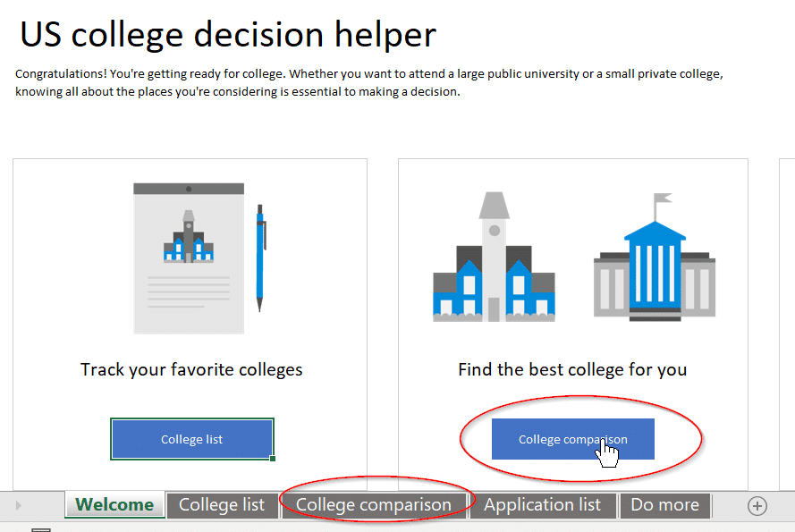Add a new sheet with plus icon
Screen dimensions: 795x532
point(757,506)
